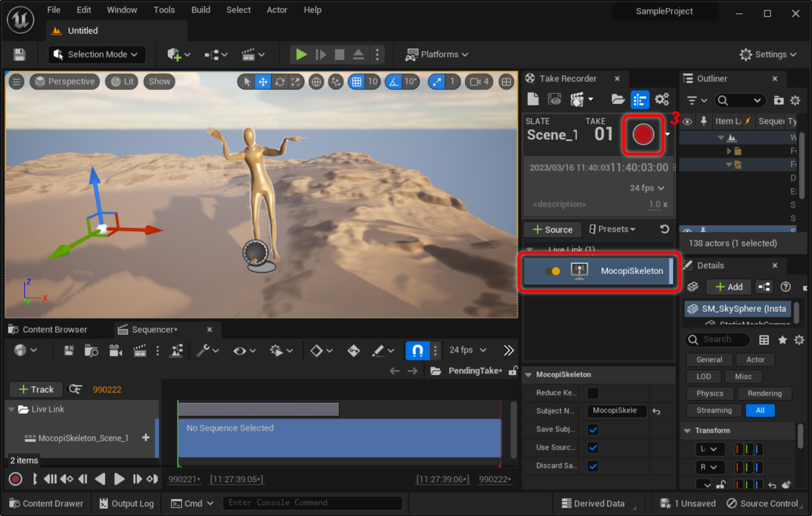Click the Sequencer record button at bottom

pyautogui.click(x=15, y=478)
